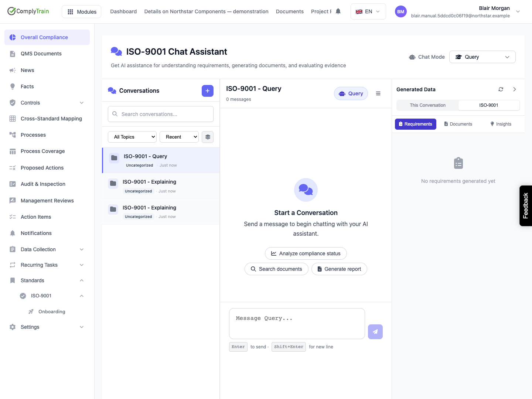Screen dimensions: 532x399
Task: Open user account menu chevron
Action: 518,11
